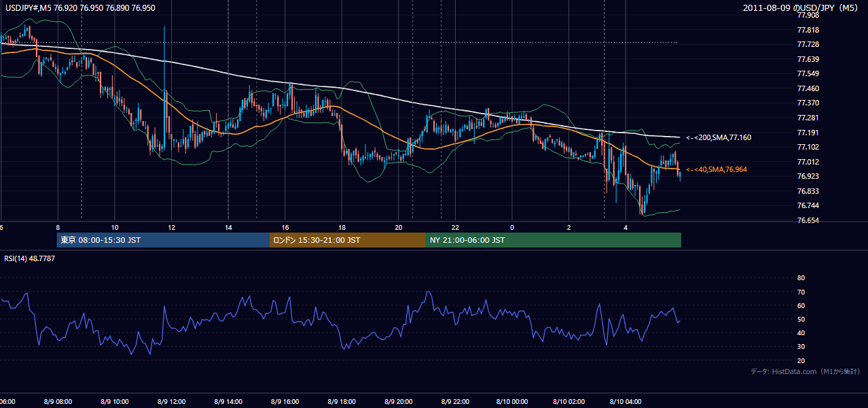Click the 8/9 18:00 date axis label

coord(342,401)
